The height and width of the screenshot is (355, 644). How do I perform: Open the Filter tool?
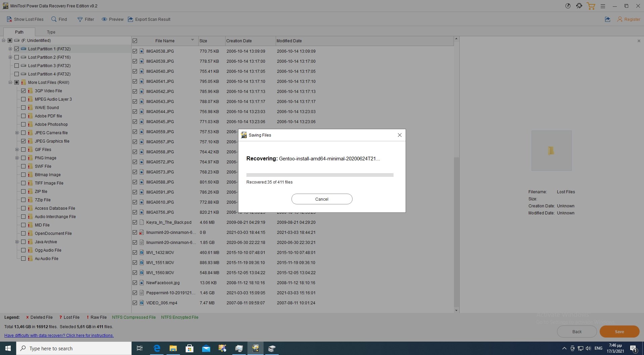pos(86,19)
